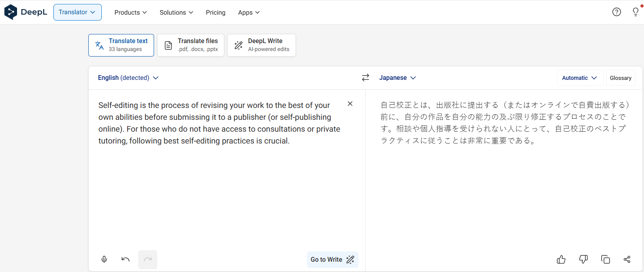Screen dimensions: 644x272
Task: Open the Solutions menu
Action: 176,12
